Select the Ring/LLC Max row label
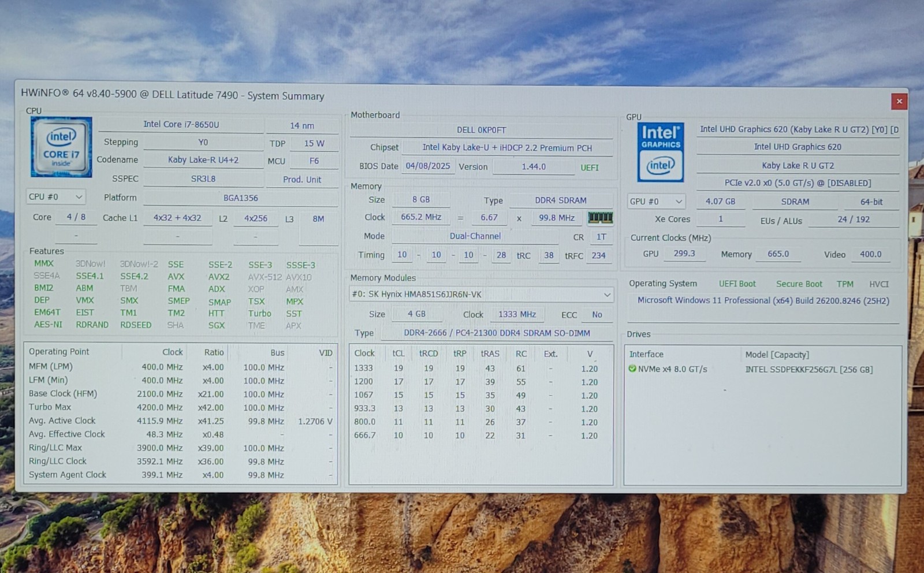 coord(55,448)
